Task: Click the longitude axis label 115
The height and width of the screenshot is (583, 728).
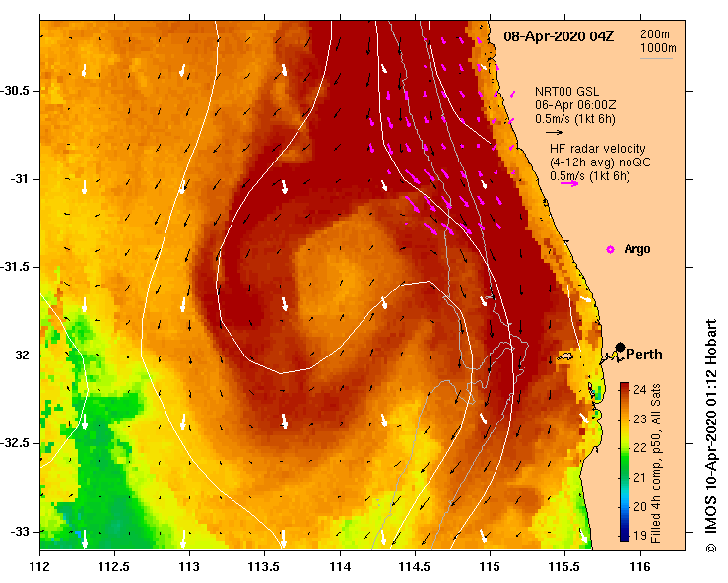Action: tap(490, 567)
